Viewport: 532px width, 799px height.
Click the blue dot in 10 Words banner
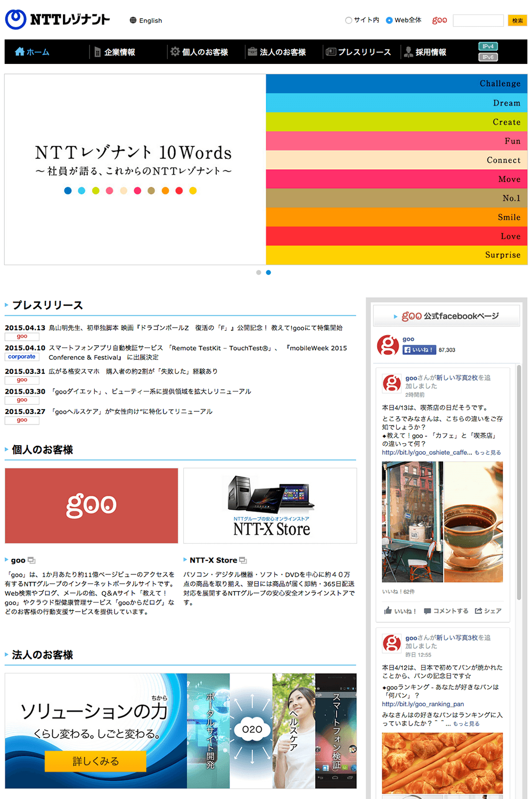(68, 191)
